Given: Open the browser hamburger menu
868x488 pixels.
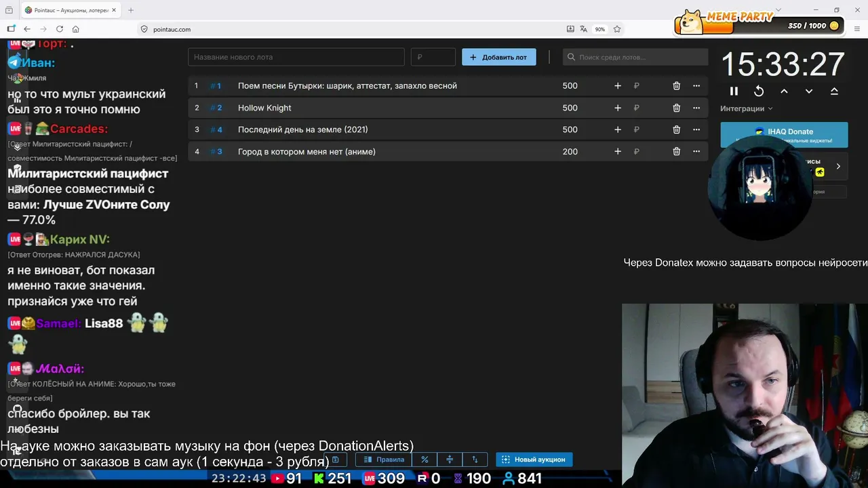Looking at the screenshot, I should (x=858, y=29).
